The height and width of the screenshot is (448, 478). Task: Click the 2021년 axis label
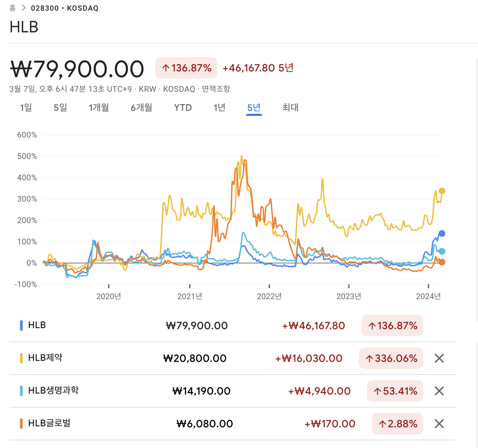coord(190,296)
